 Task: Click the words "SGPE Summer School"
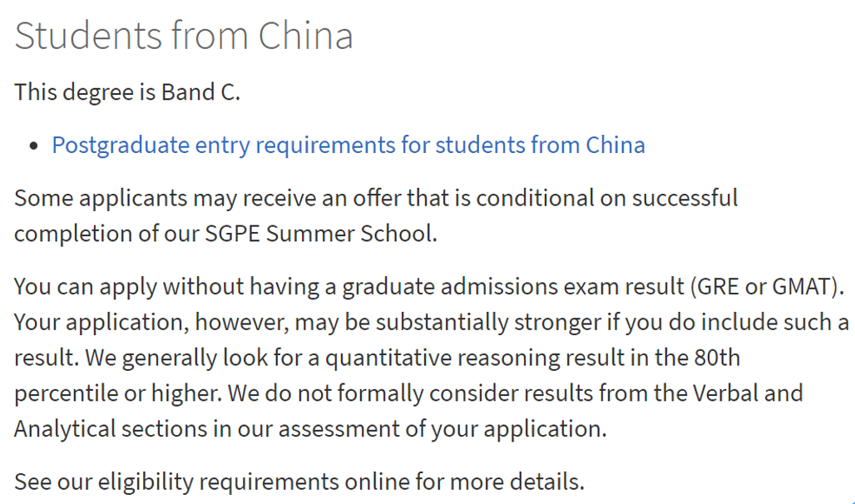[x=319, y=234]
